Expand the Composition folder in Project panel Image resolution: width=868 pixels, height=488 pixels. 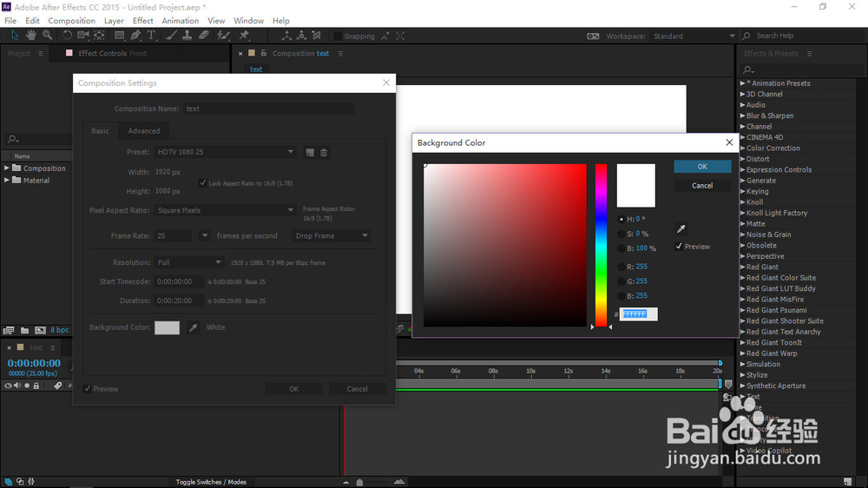pos(7,168)
